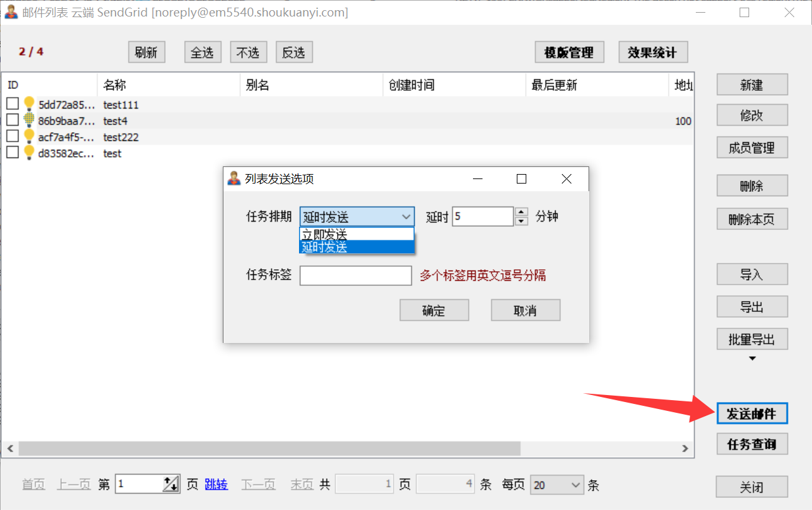The height and width of the screenshot is (510, 812).
Task: Click the grid-pattern bulb icon for test4
Action: pos(29,120)
